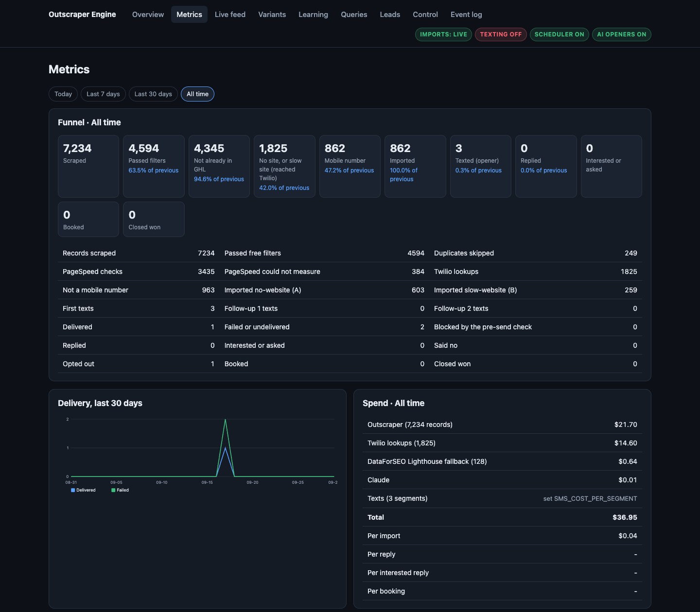Go to the Learning tab
This screenshot has height=612, width=700.
click(x=313, y=15)
